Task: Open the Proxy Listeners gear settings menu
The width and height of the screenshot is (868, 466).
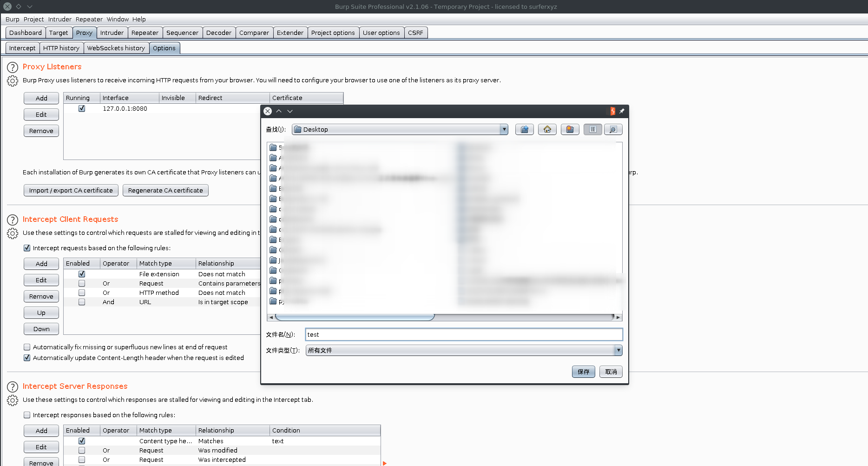Action: (x=13, y=81)
